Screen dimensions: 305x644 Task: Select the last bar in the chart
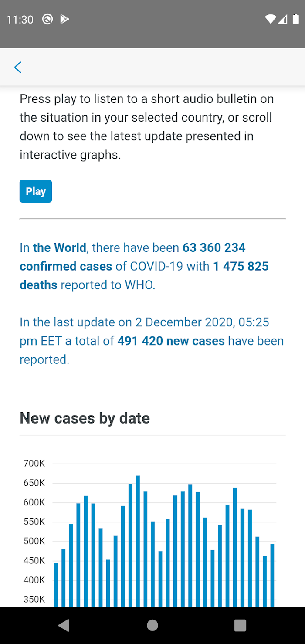[x=272, y=575]
